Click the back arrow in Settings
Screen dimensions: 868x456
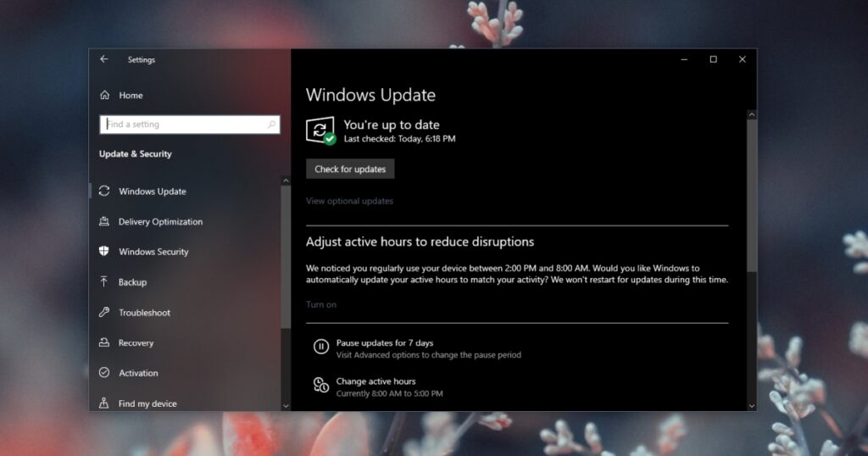point(103,59)
